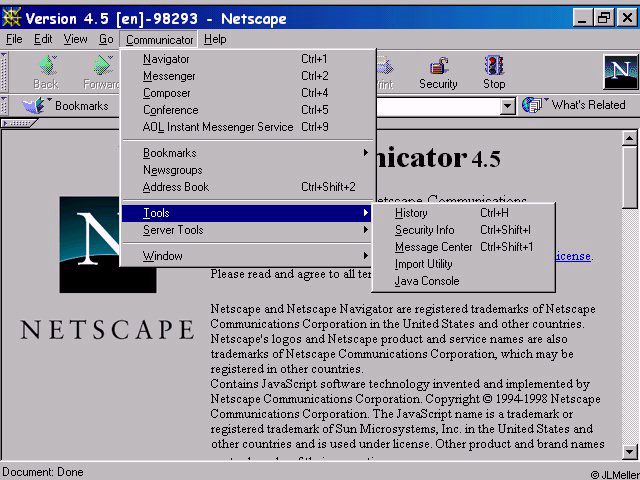Click the Forward toolbar icon

click(x=103, y=65)
